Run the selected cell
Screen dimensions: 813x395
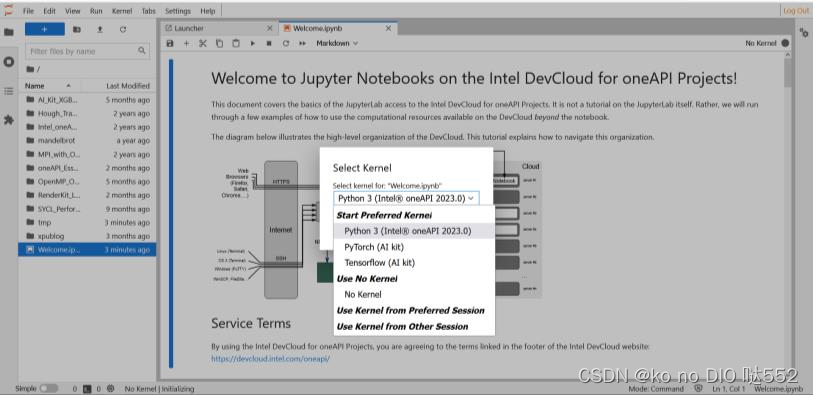pyautogui.click(x=253, y=44)
